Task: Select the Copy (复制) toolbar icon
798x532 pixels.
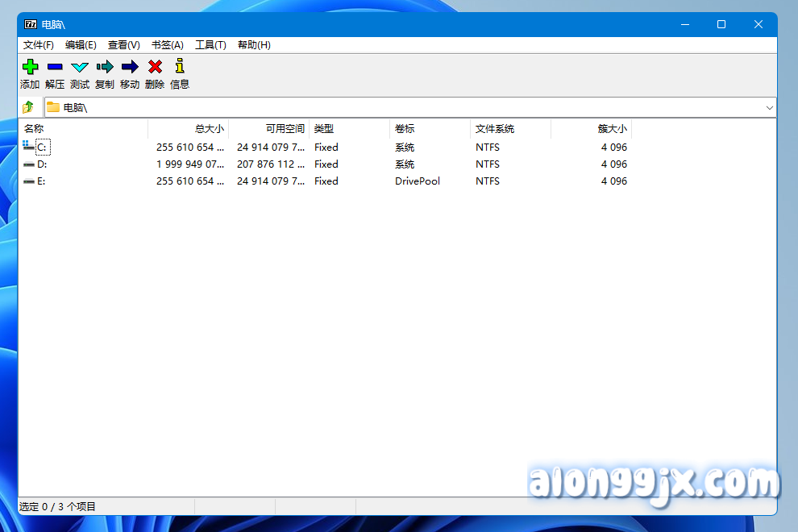Action: coord(105,67)
